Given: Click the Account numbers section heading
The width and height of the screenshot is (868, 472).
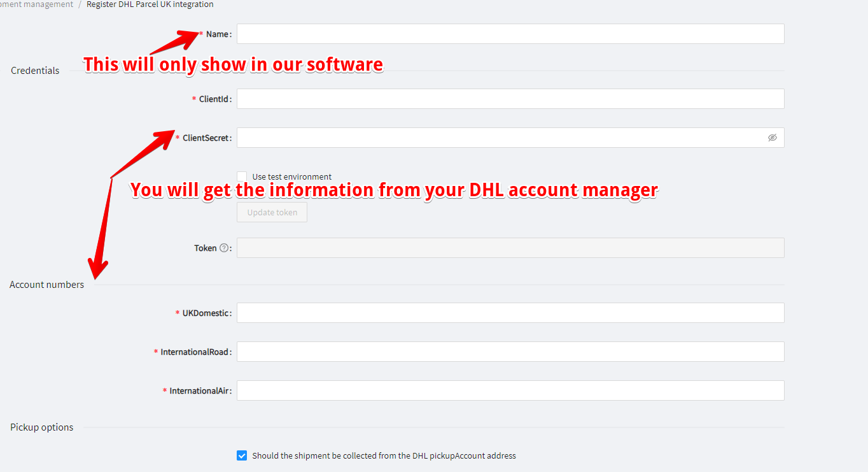Looking at the screenshot, I should click(46, 285).
